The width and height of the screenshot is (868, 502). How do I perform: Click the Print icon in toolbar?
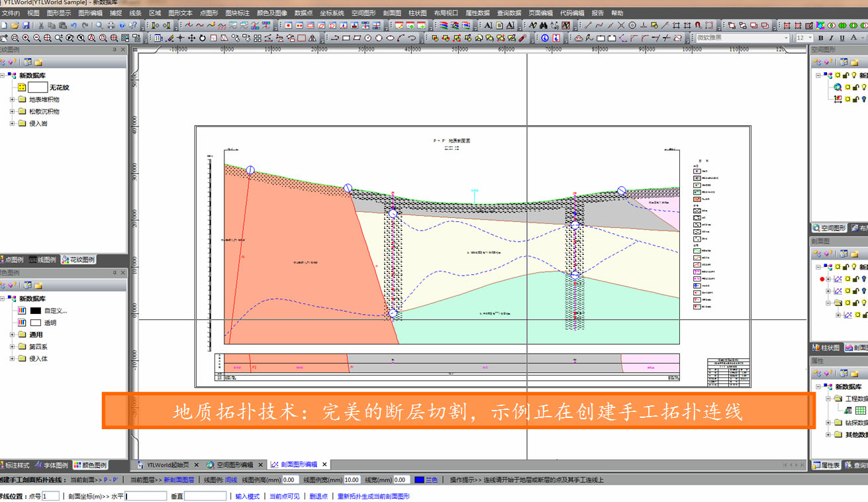(111, 25)
